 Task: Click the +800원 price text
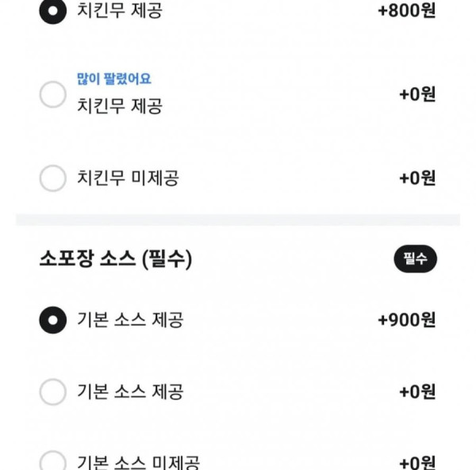click(x=407, y=10)
